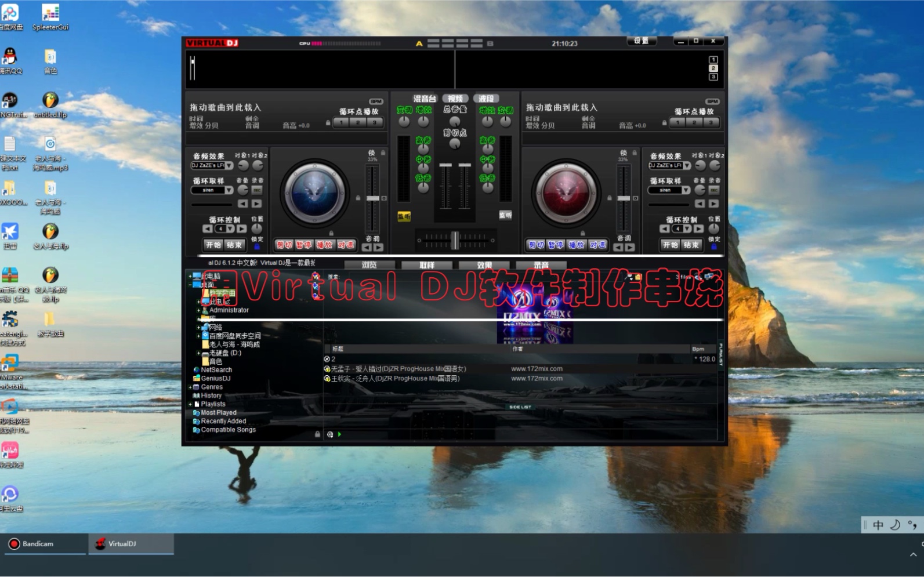Open right deck loop length dropdown
The height and width of the screenshot is (577, 924).
point(687,229)
